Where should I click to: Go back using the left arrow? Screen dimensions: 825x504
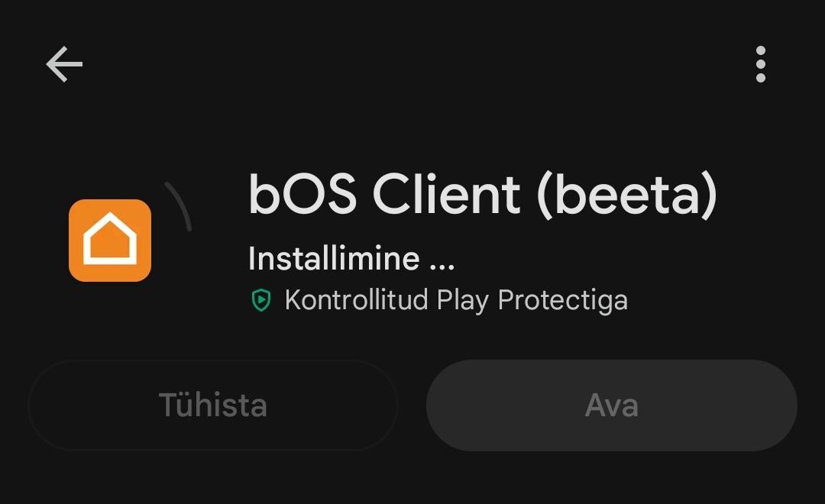[64, 64]
